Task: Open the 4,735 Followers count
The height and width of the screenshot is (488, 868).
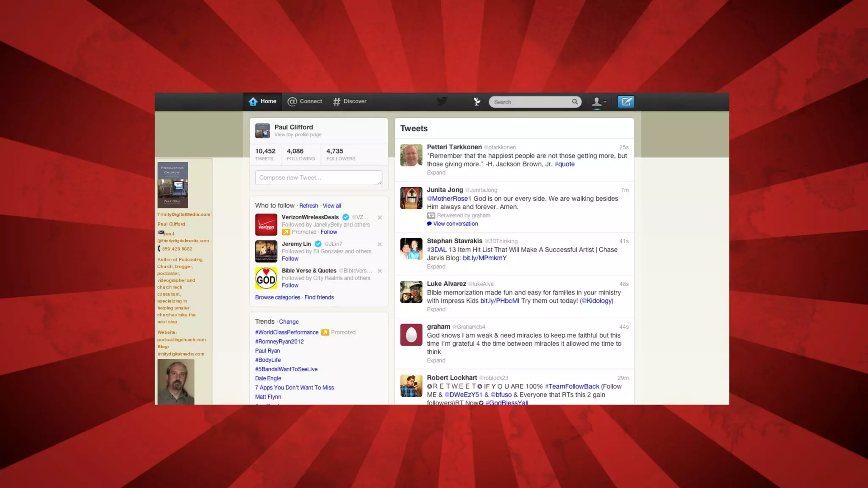Action: [x=341, y=154]
